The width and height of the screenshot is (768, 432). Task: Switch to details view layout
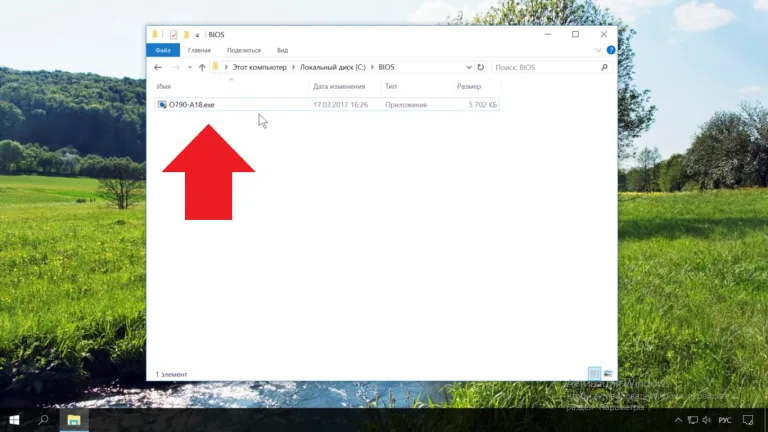[594, 374]
